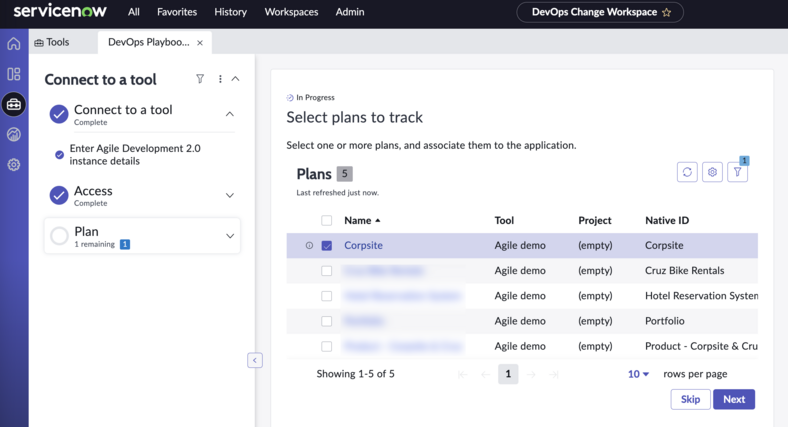Open the Home icon in sidebar
The height and width of the screenshot is (427, 788).
pos(14,44)
